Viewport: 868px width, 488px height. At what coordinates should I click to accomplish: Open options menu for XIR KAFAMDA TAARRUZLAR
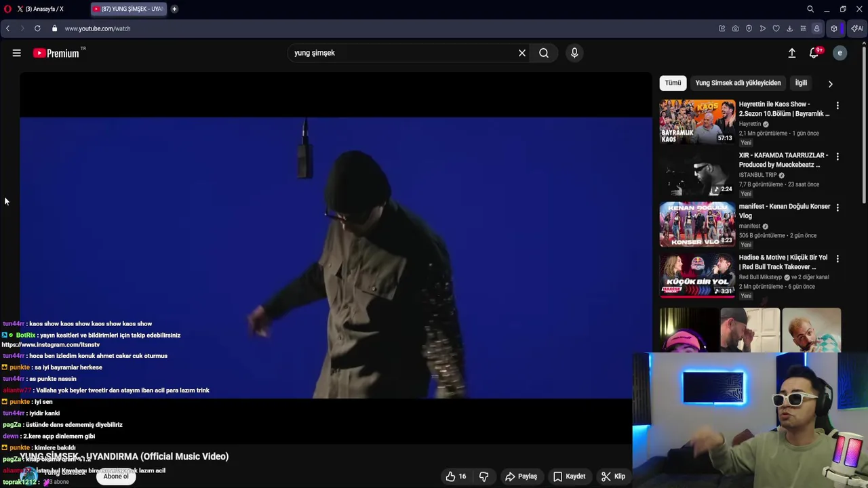[837, 157]
